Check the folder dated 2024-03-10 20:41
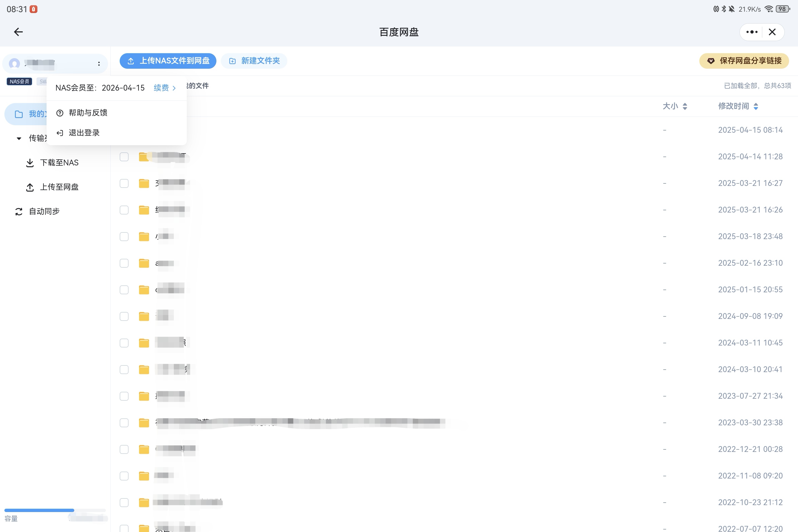This screenshot has width=798, height=532. [x=124, y=369]
